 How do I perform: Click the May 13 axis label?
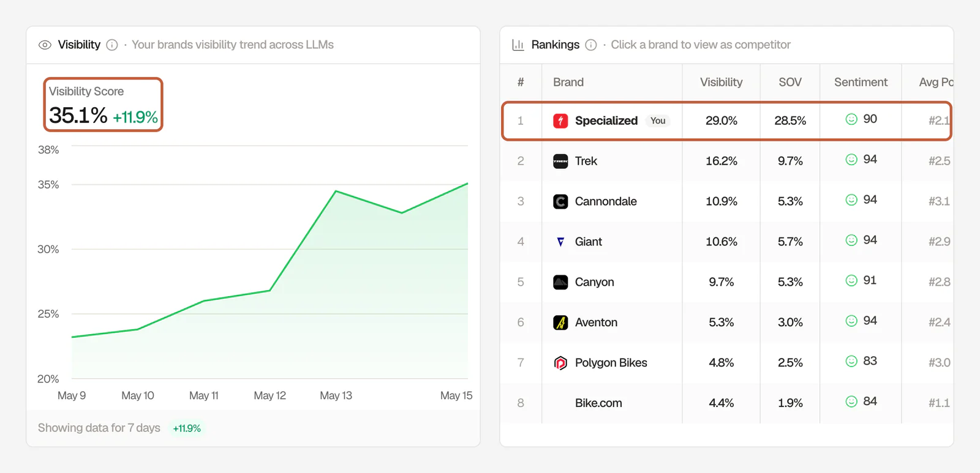pyautogui.click(x=336, y=395)
